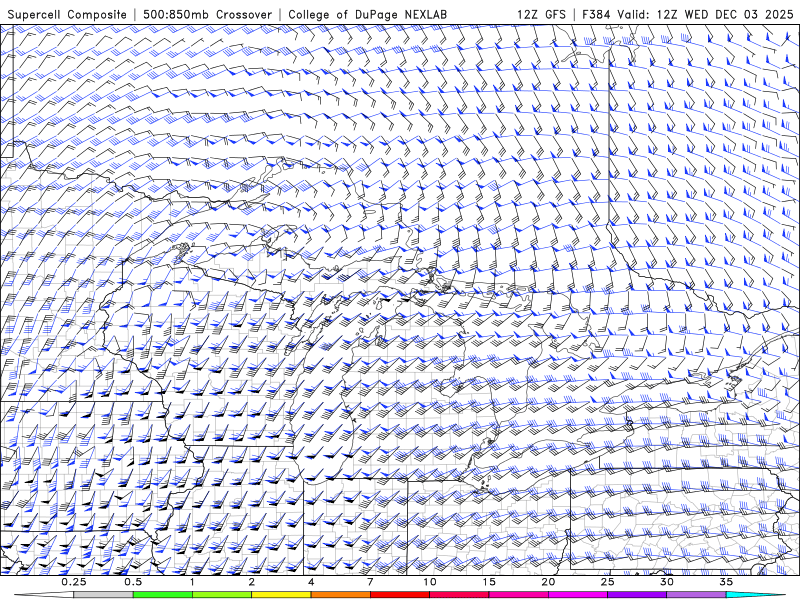Click the dark purple 25–30 color bar segment

[637, 595]
